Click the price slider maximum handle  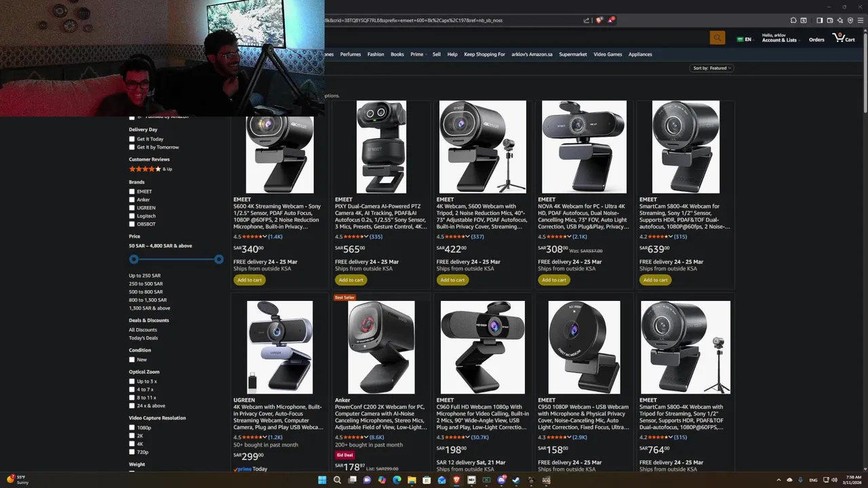219,260
